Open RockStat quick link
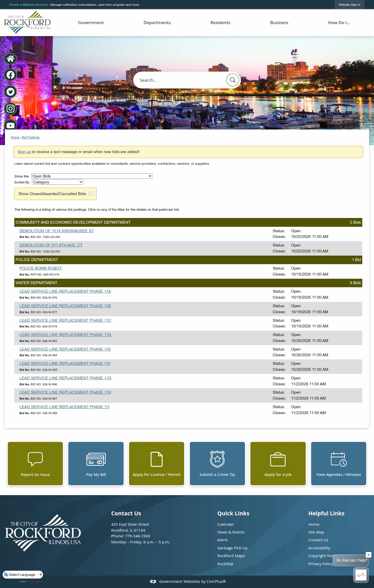Screen dimensions: 374x588 tap(225, 564)
